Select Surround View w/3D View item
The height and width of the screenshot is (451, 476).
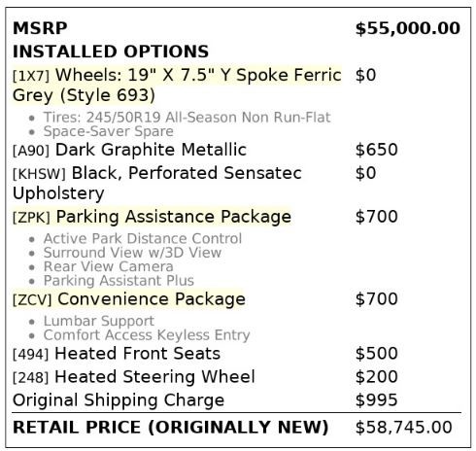132,253
